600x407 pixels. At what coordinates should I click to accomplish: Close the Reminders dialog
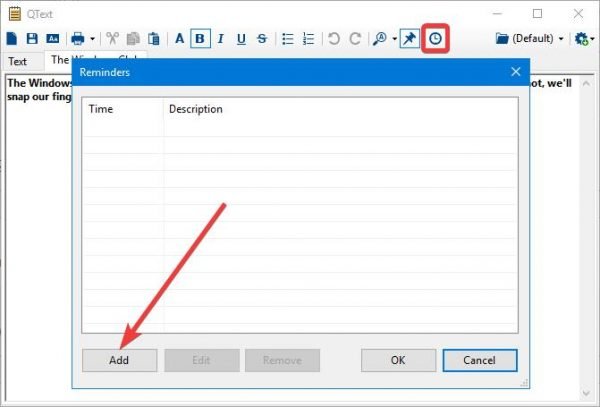(516, 72)
